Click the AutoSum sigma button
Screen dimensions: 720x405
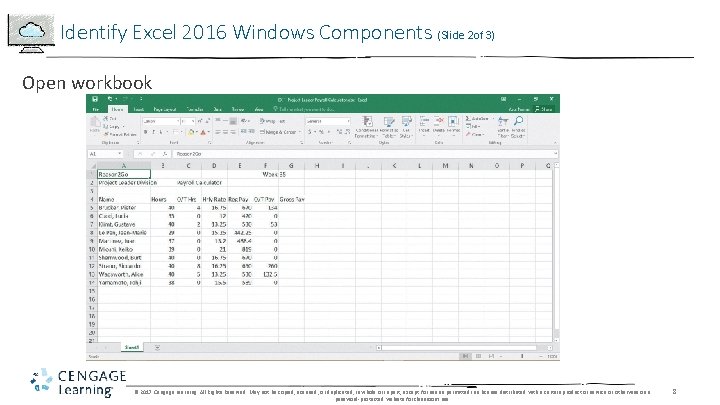(478, 118)
